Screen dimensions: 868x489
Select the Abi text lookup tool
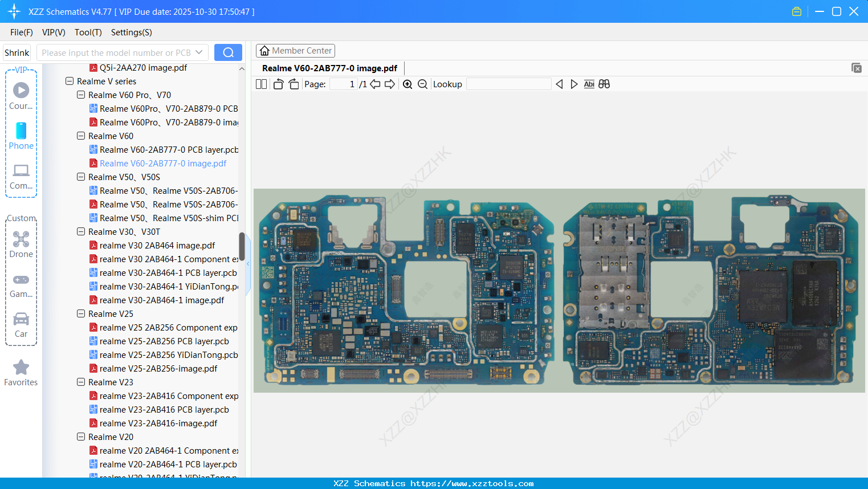[589, 84]
